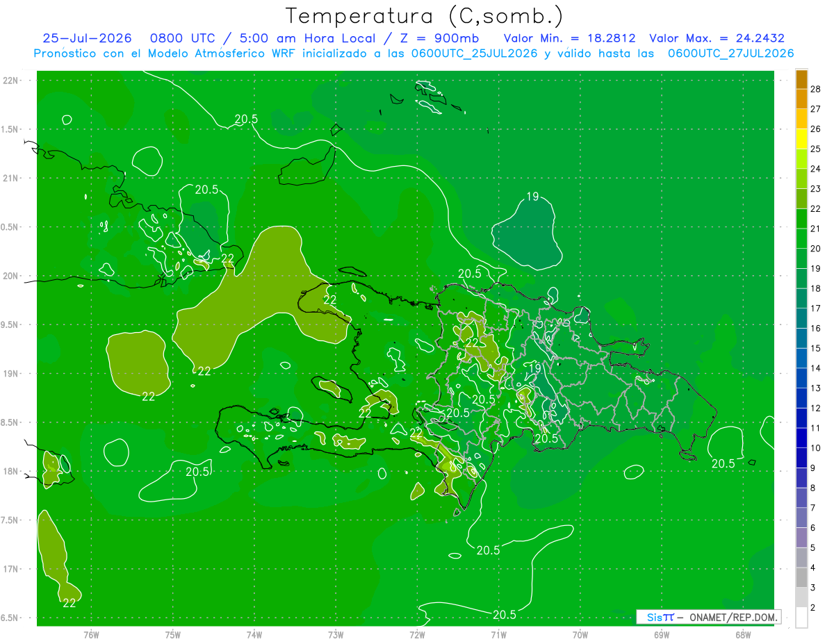The image size is (834, 644).
Task: Click 'Valor Min. = 18.2812' text
Action: pos(569,38)
